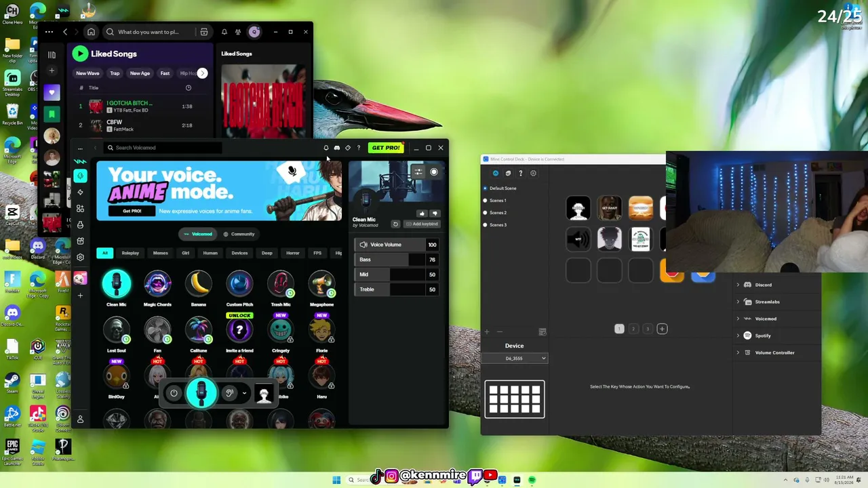Select the Horror category filter
The image size is (868, 488).
293,253
